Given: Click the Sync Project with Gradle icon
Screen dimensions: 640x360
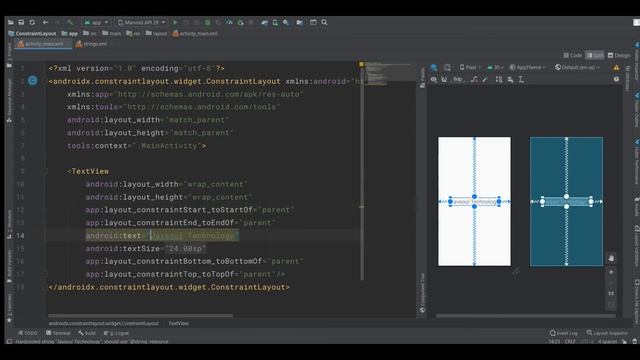Looking at the screenshot, I should [x=264, y=22].
